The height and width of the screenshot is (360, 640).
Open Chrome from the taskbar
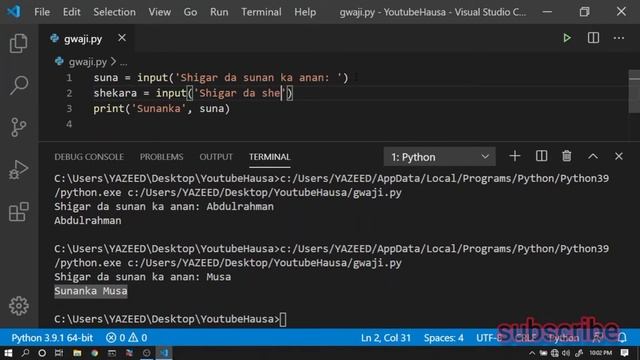click(95, 353)
